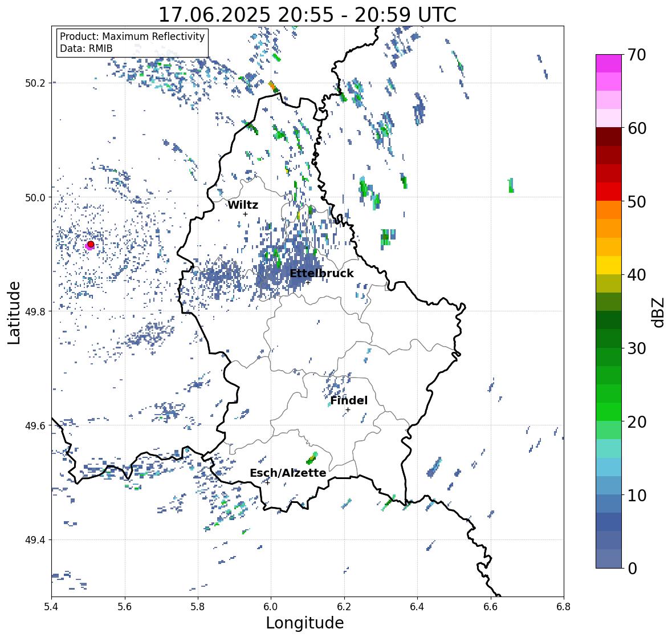This screenshot has width=672, height=637.
Task: Click the Wiltz city label
Action: tap(243, 205)
